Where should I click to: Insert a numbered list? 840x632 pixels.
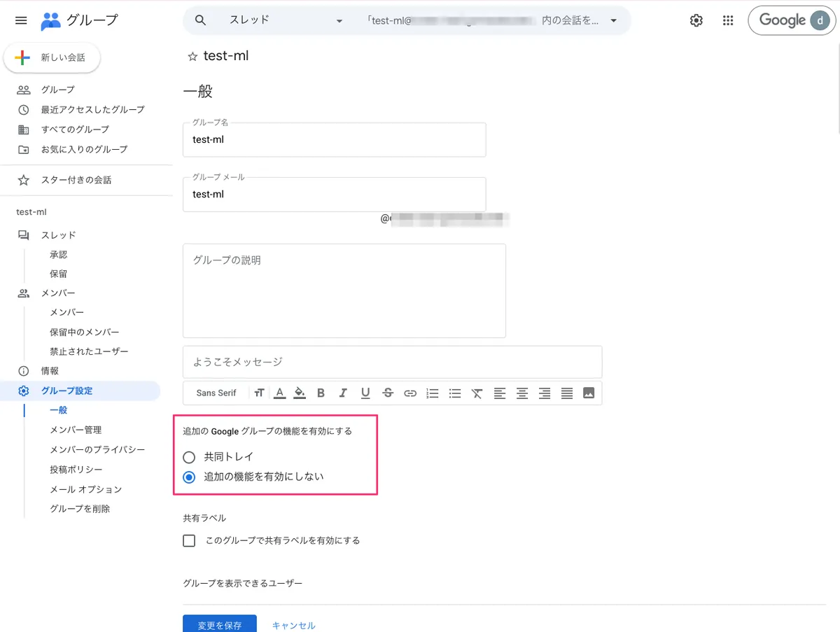(433, 393)
